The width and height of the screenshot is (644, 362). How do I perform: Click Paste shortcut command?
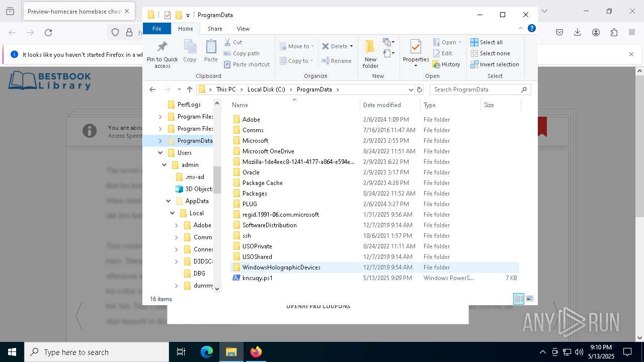point(247,64)
